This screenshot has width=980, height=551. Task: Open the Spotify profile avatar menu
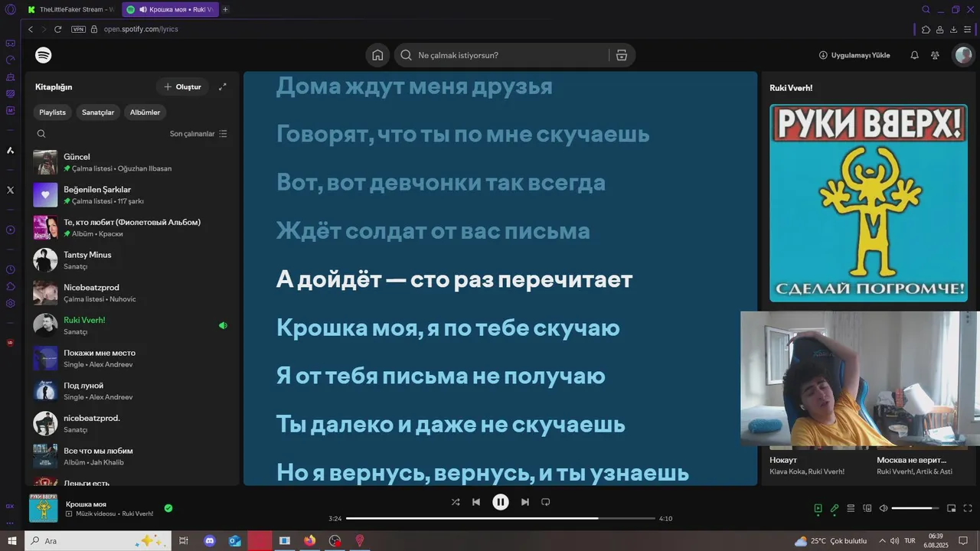[963, 55]
